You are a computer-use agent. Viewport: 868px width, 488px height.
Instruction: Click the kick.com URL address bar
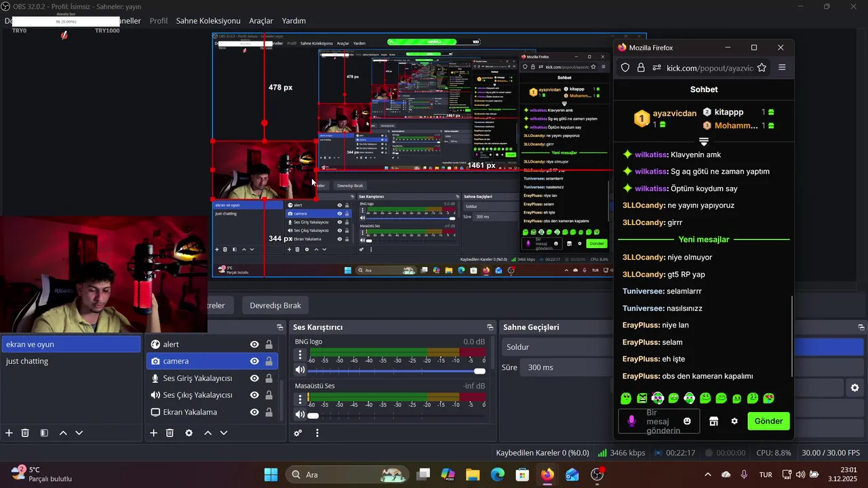point(709,68)
